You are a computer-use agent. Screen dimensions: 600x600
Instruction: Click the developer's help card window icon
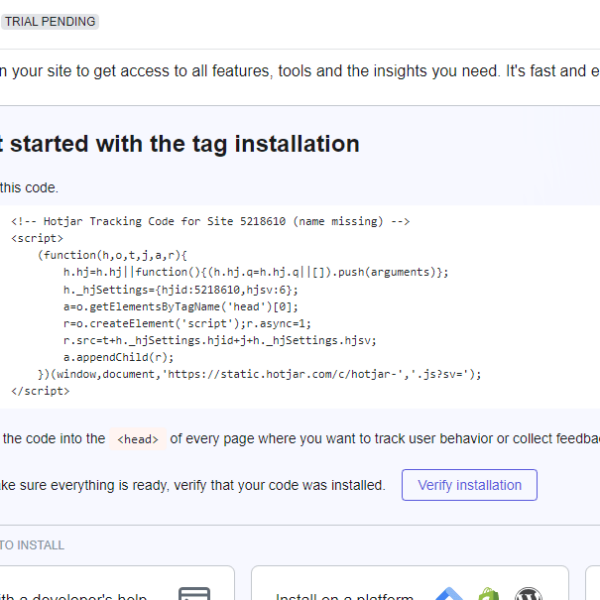click(x=194, y=593)
